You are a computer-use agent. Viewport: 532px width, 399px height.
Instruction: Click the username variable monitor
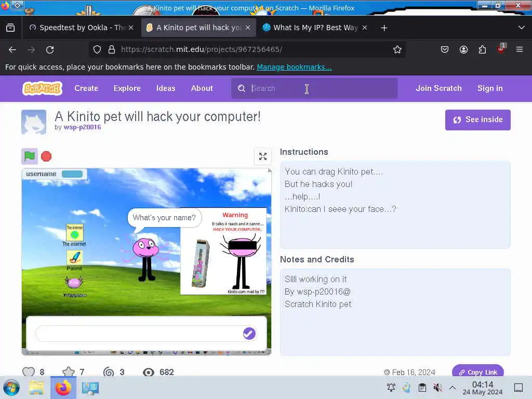[54, 174]
